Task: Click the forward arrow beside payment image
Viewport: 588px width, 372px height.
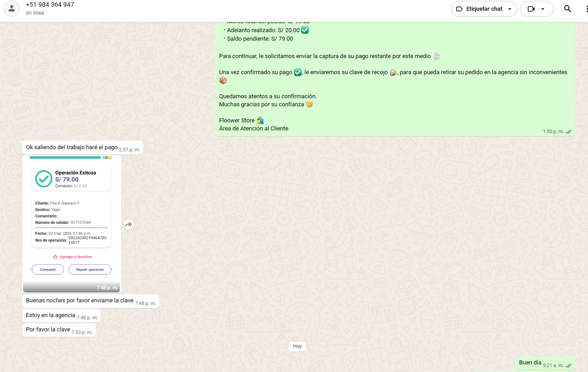Action: click(129, 225)
